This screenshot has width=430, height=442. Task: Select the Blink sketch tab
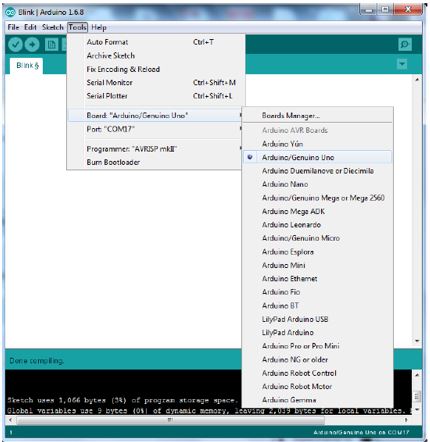coord(27,65)
